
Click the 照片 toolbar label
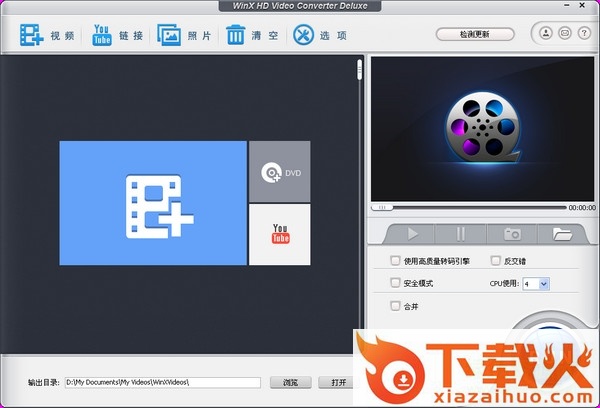199,36
